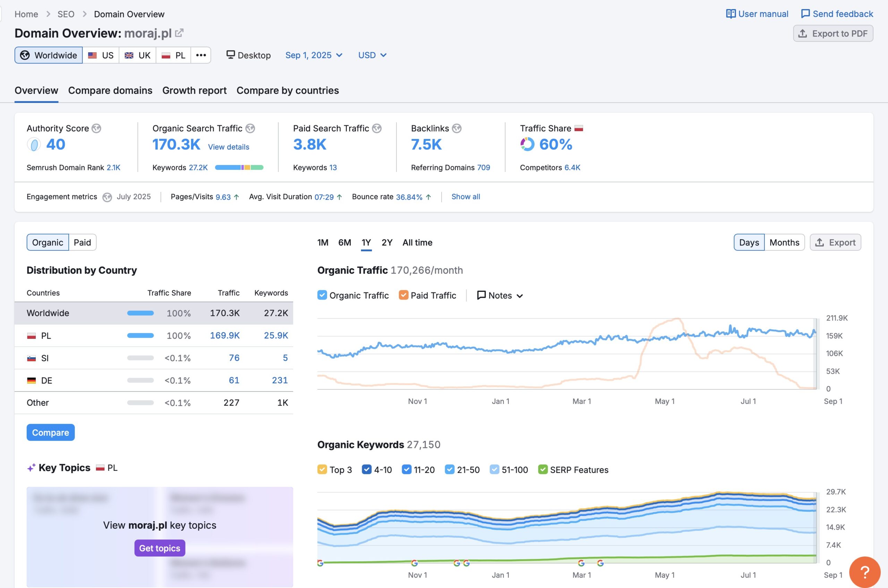Switch to Growth report tab
Screen dimensions: 888x588
coord(194,90)
